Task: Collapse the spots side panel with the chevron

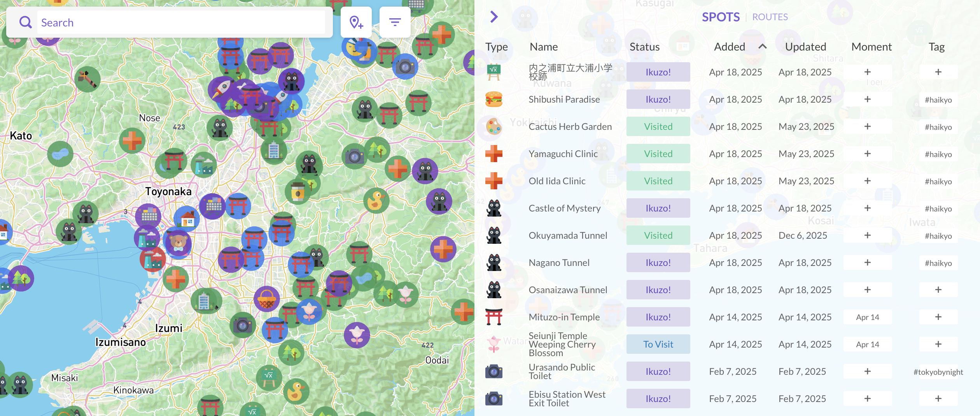Action: coord(493,17)
